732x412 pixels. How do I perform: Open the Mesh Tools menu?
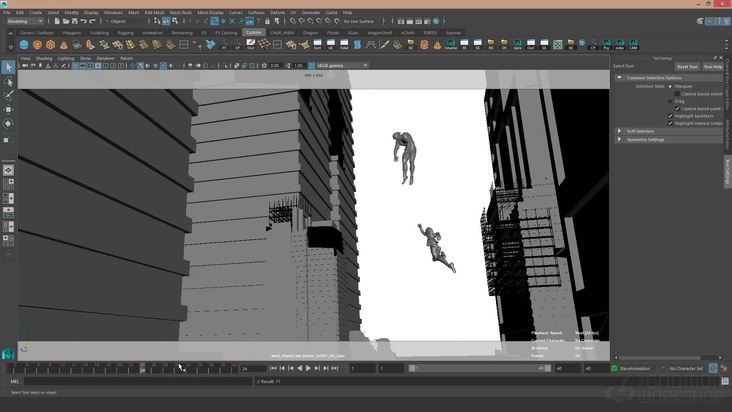coord(180,13)
